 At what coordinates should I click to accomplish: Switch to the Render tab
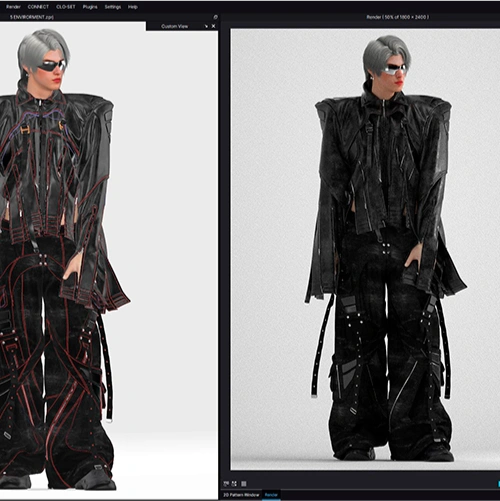point(271,495)
